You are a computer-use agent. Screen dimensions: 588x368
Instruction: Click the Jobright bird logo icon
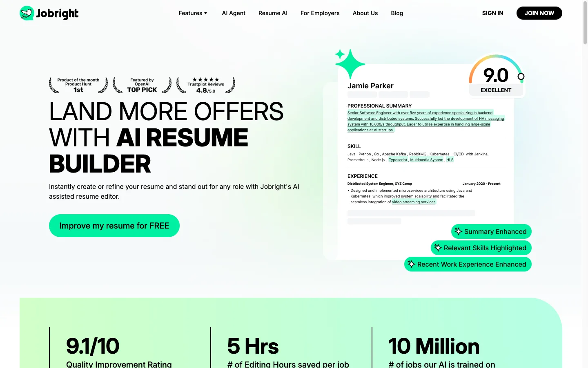point(27,13)
